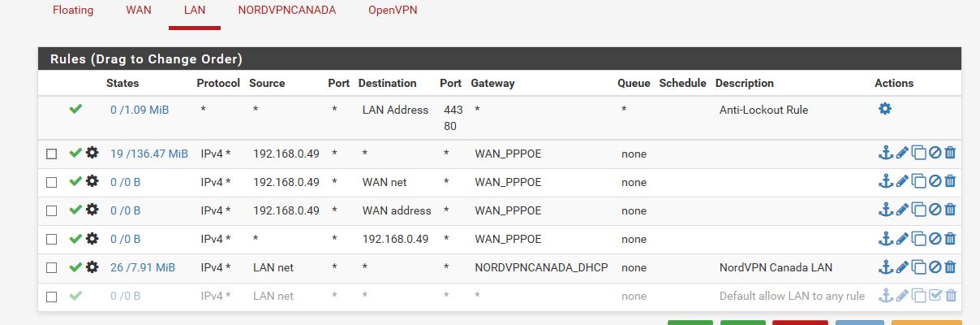This screenshot has height=325, width=980.
Task: Click green check on WAN net rule
Action: [x=75, y=182]
